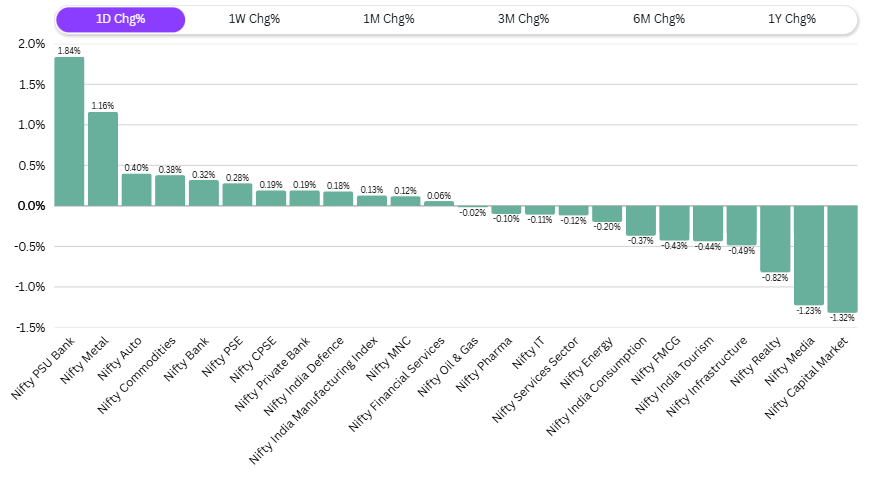Click the Nifty Bank bar
Screen dimensions: 870x478
tap(204, 193)
